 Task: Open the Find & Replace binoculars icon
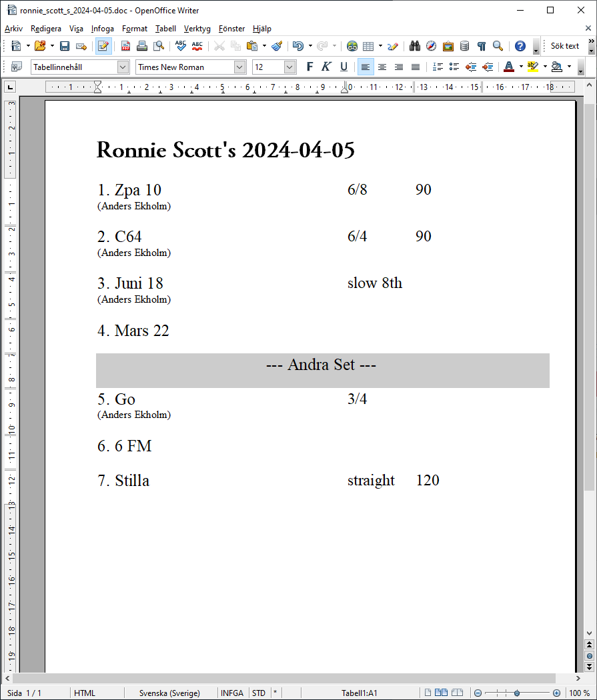point(414,46)
